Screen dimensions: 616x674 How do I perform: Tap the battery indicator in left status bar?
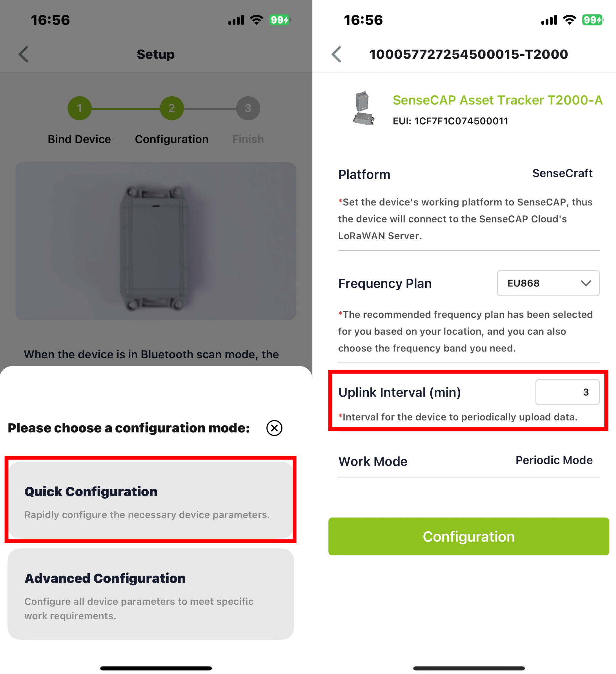pyautogui.click(x=280, y=20)
